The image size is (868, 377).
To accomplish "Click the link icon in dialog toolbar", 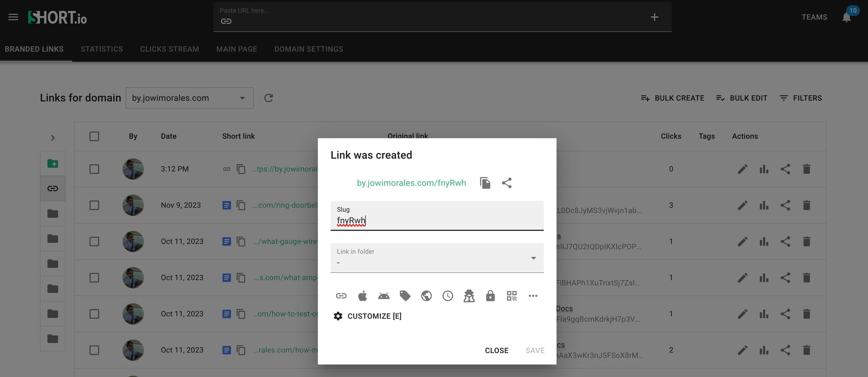I will coord(341,296).
